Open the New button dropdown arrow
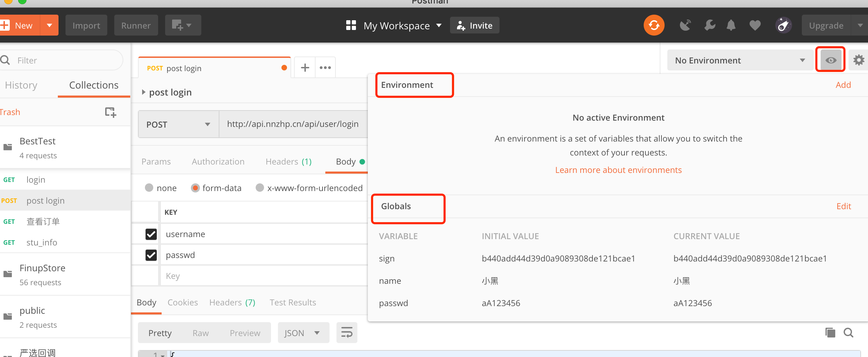 [49, 25]
